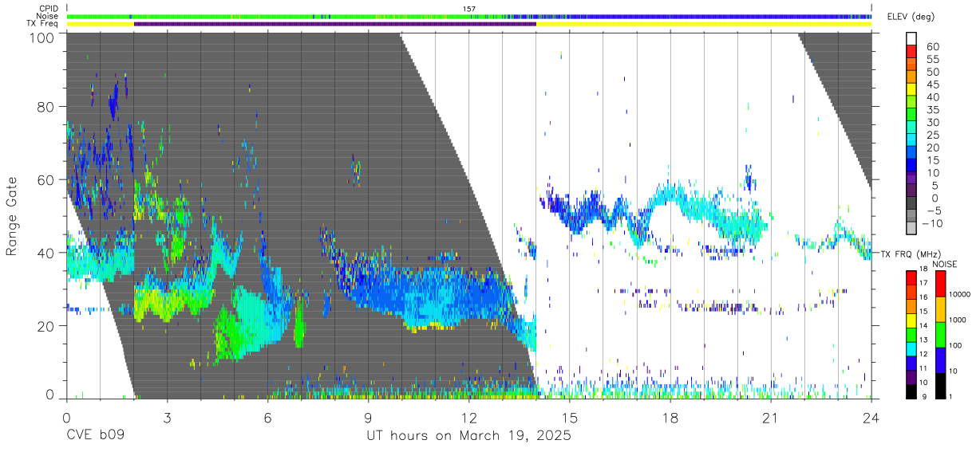Screen dimensions: 980x452
Task: Click the Range Gate axis tick label '60'
Action: point(46,179)
